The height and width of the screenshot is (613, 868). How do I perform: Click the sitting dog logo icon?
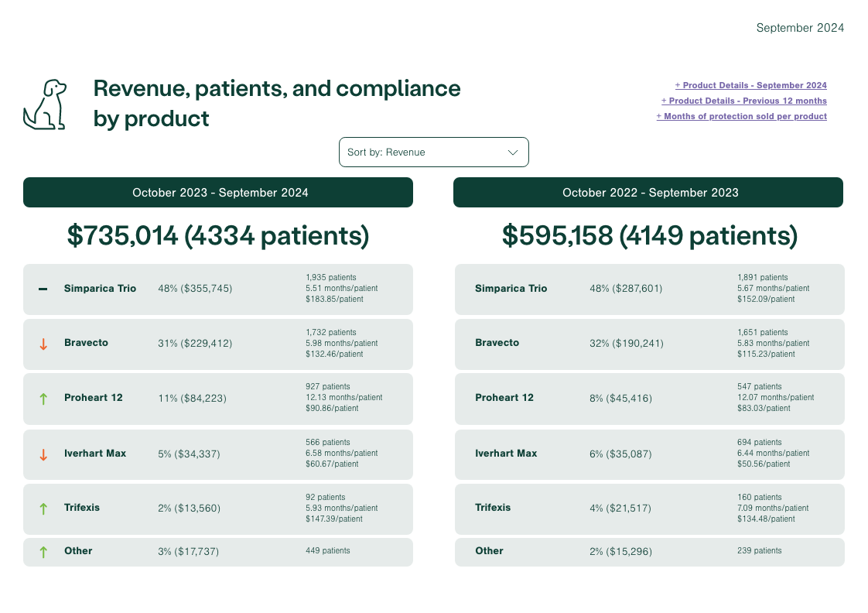[x=45, y=104]
